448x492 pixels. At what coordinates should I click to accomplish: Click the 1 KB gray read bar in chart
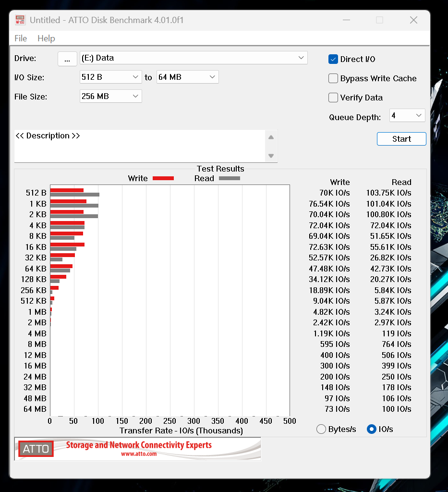[x=74, y=206]
